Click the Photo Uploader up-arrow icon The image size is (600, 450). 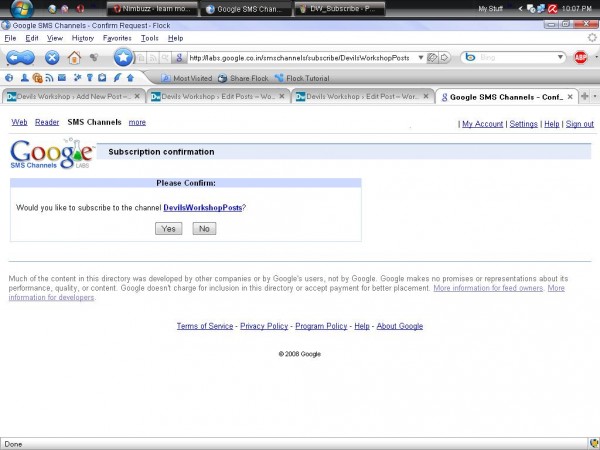[x=130, y=78]
